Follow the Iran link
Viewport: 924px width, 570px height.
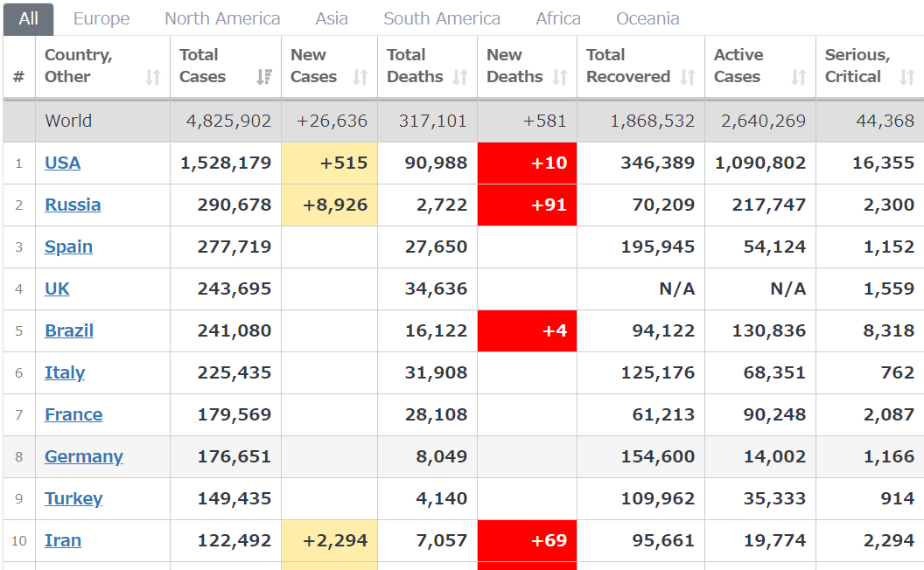point(63,540)
